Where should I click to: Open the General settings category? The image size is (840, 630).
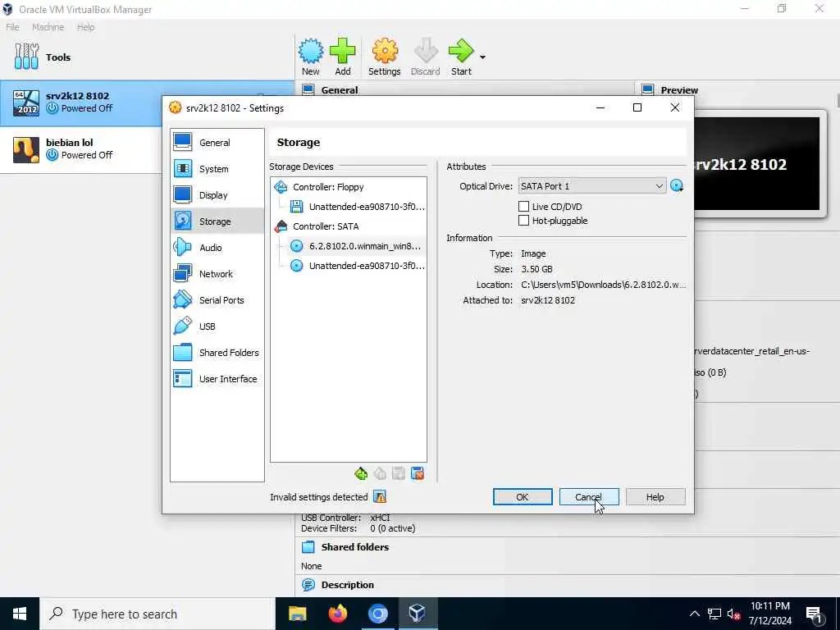click(217, 143)
